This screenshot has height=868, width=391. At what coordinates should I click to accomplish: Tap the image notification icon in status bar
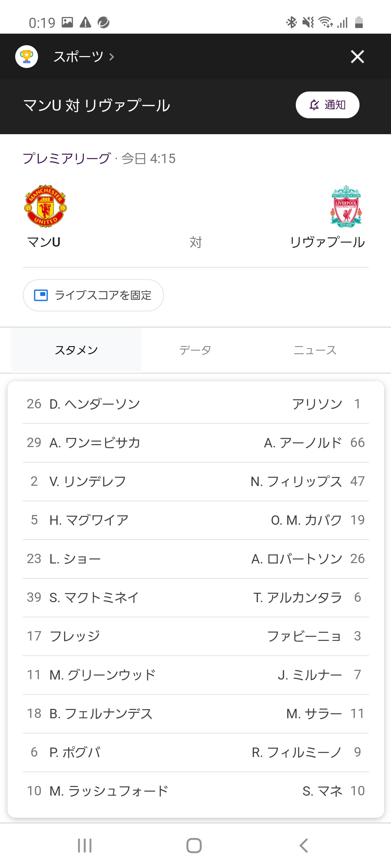click(67, 22)
